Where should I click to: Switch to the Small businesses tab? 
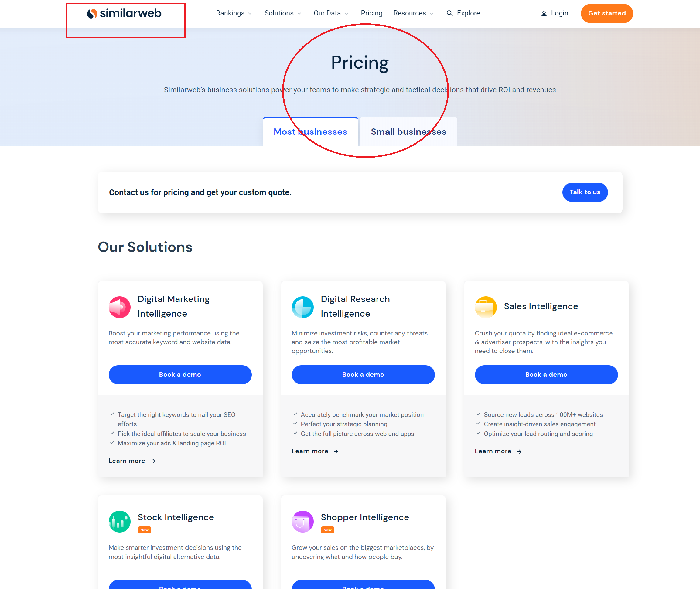[408, 131]
